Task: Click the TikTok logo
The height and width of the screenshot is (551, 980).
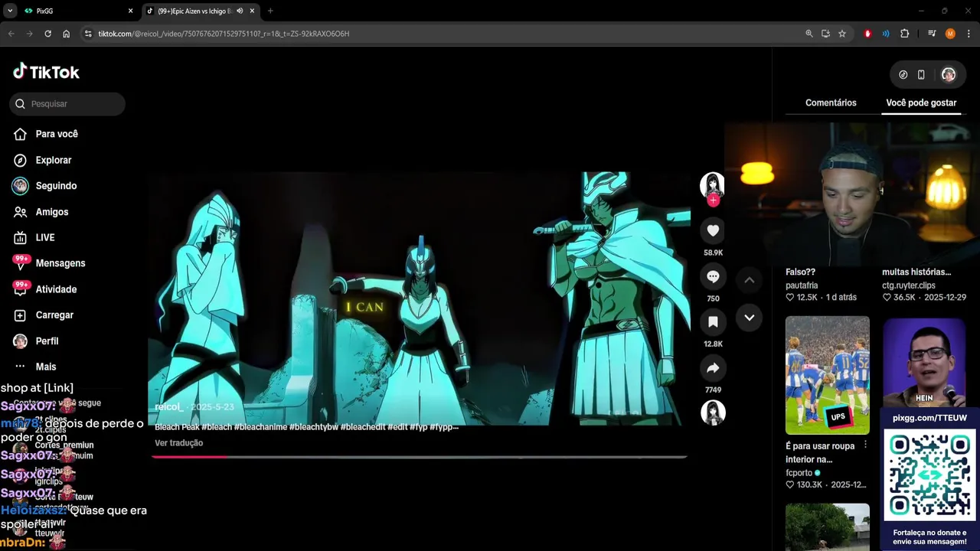Action: [46, 72]
